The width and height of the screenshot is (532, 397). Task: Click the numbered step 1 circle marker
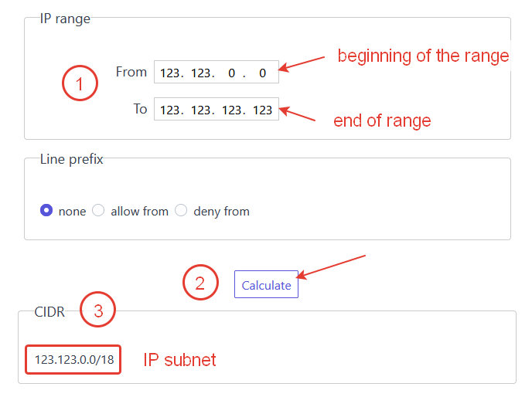tap(80, 83)
